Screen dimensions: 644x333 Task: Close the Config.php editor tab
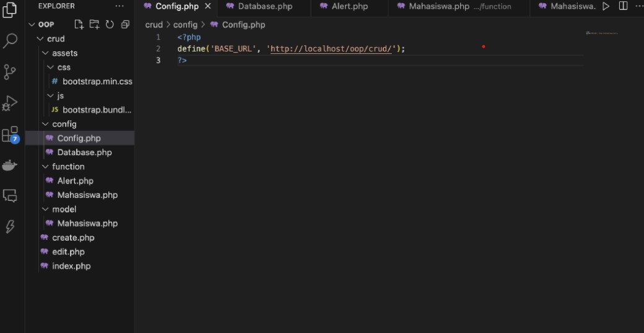click(208, 6)
